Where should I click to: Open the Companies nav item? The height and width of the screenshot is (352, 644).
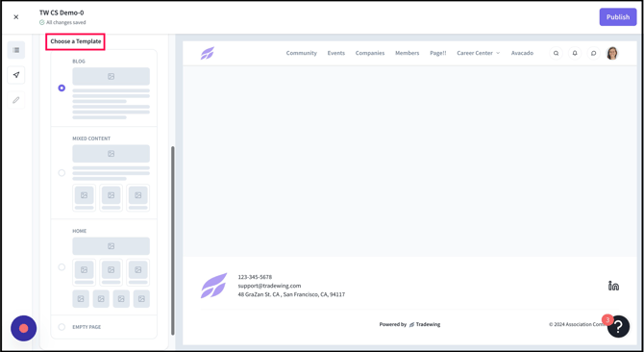tap(370, 53)
